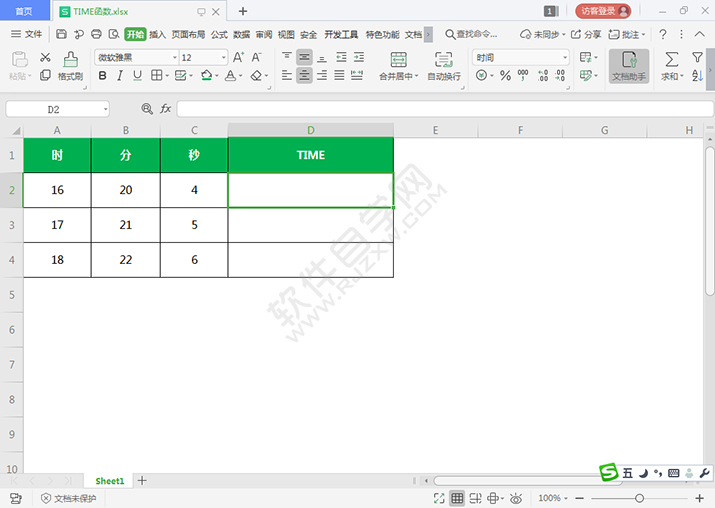Click the Format Painter (格式刷) icon
The image size is (715, 508).
pyautogui.click(x=71, y=59)
